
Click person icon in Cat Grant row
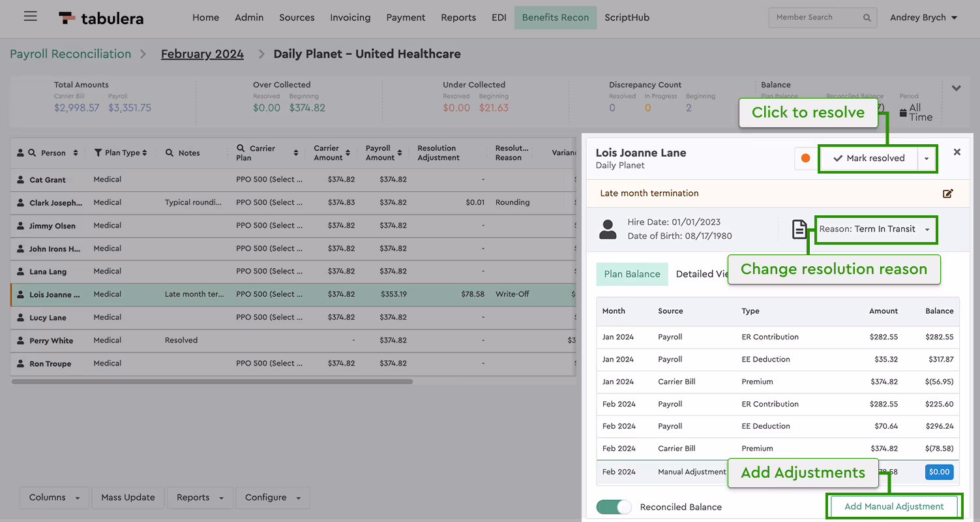point(21,179)
